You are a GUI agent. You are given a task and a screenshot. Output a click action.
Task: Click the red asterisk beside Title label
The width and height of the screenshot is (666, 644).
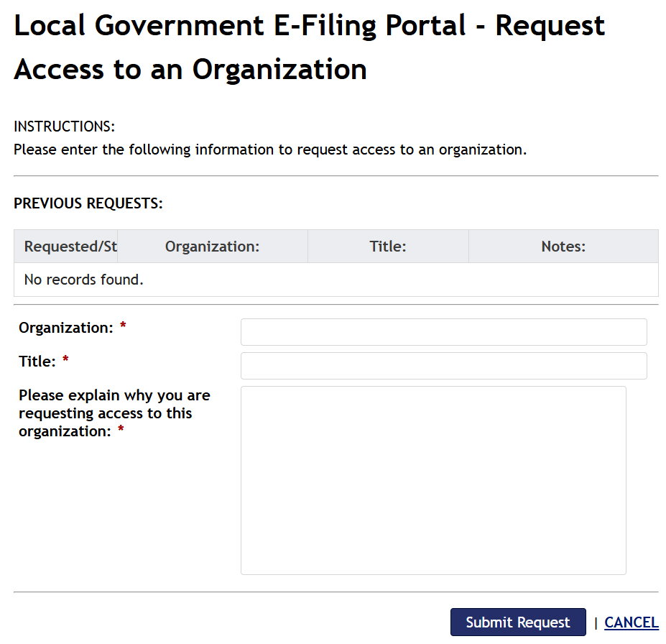point(65,360)
